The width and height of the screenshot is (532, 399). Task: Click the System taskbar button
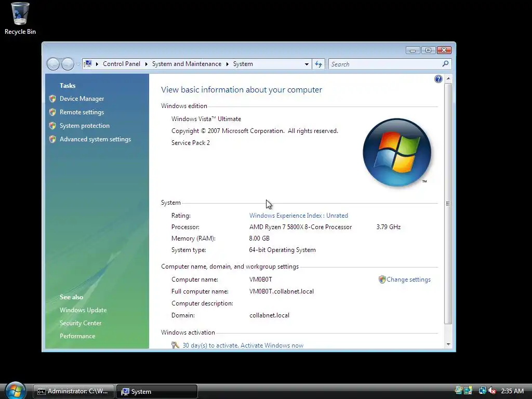pos(157,391)
